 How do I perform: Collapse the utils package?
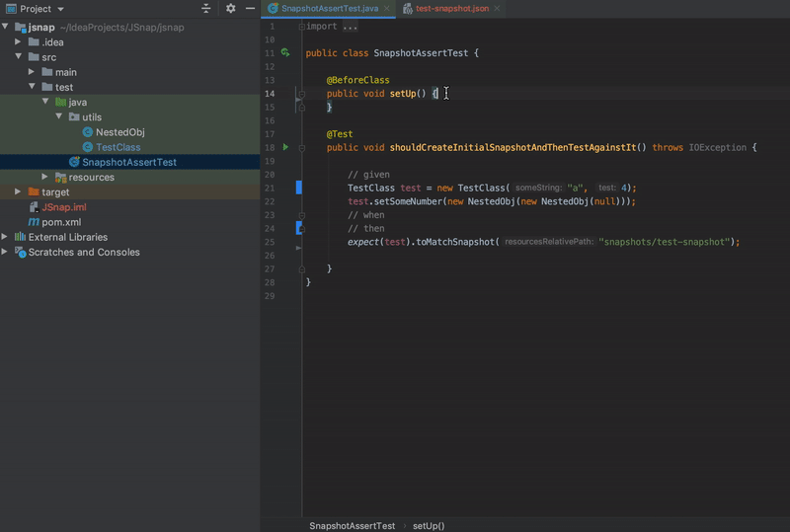tap(59, 116)
